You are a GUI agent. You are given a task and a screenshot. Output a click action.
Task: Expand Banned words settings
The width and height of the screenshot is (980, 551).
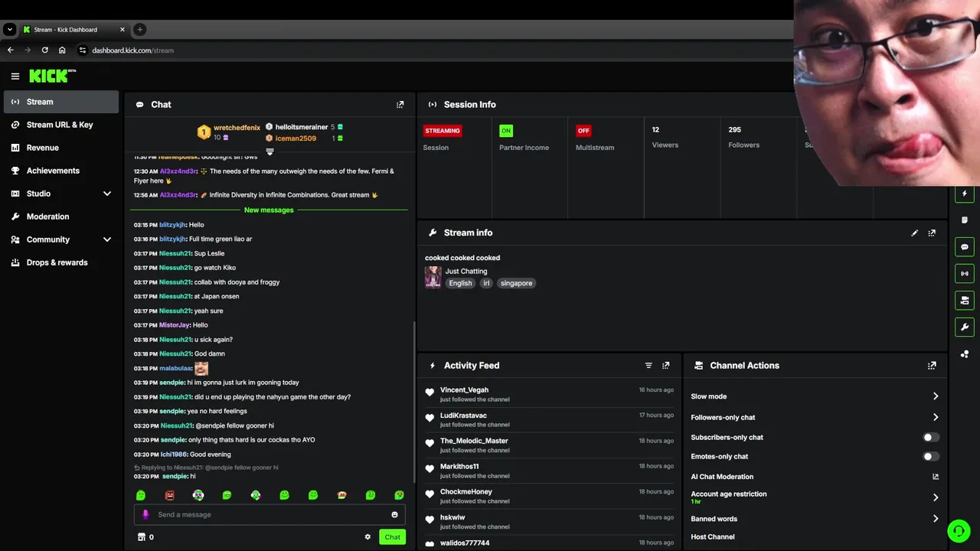coord(936,519)
